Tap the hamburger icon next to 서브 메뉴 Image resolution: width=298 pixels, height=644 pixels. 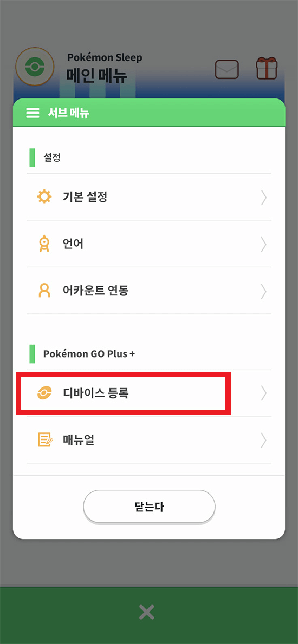point(33,113)
